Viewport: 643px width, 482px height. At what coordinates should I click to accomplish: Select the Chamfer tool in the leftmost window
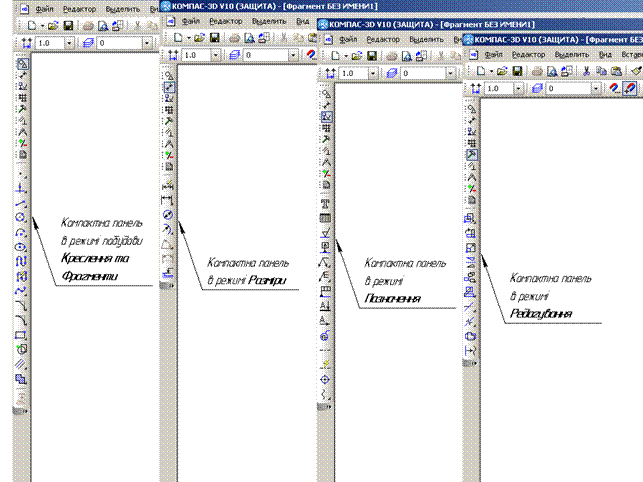[22, 305]
